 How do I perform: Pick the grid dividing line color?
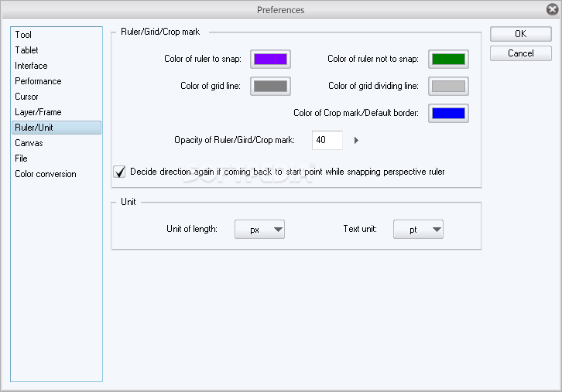(x=448, y=87)
